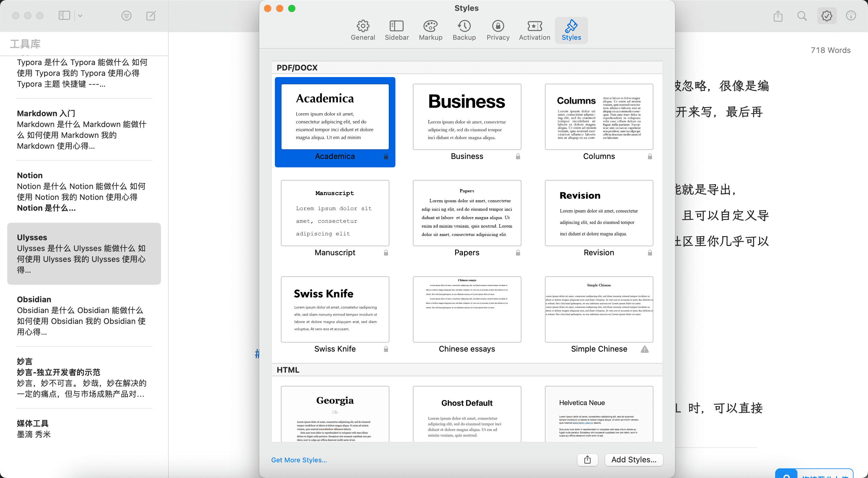Open the Backup settings panel
Screen dimensions: 868x478
(x=464, y=29)
